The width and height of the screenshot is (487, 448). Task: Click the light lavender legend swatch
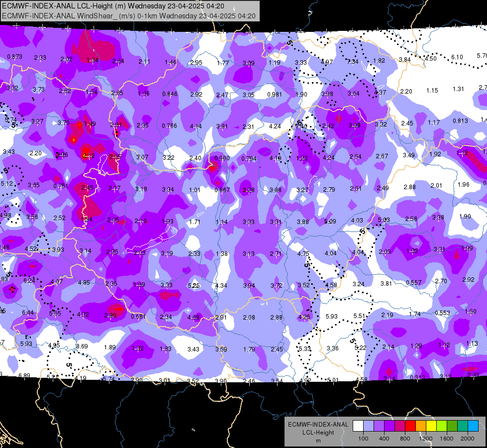[x=369, y=426]
